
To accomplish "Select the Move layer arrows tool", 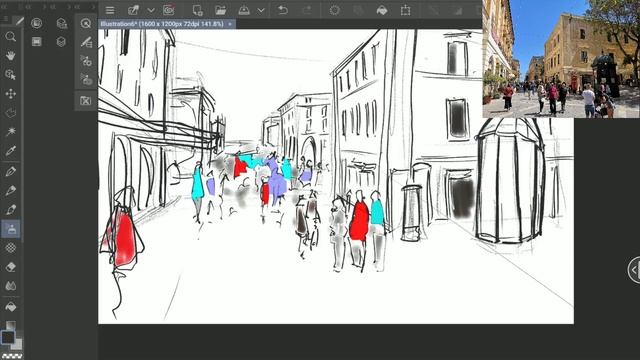I will [x=11, y=93].
